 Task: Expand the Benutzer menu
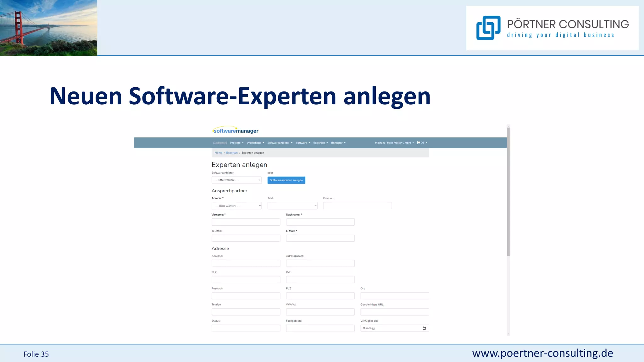(338, 143)
